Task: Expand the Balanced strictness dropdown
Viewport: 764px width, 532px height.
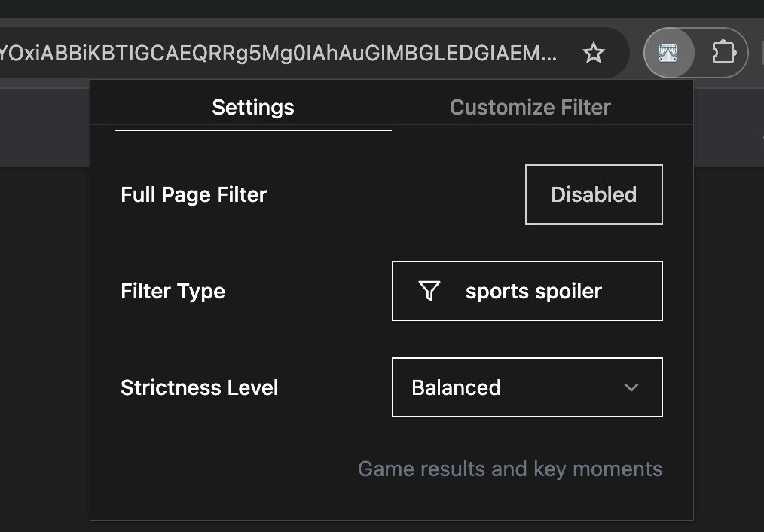Action: [527, 387]
